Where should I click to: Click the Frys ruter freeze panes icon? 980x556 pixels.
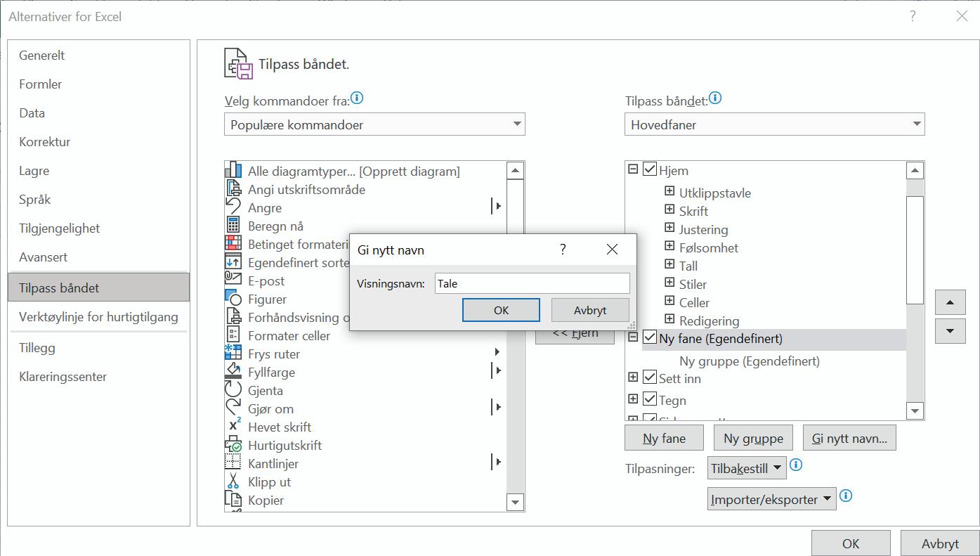click(233, 354)
